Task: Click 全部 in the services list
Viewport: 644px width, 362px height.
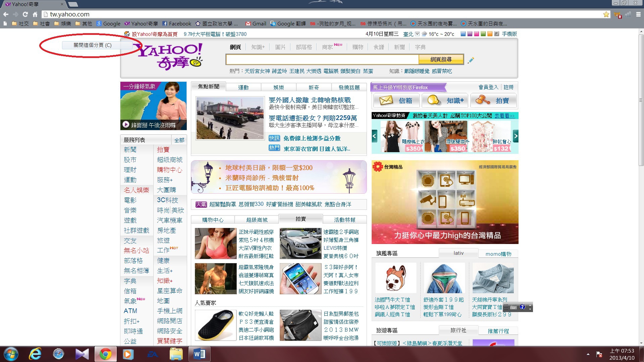Action: [x=179, y=140]
